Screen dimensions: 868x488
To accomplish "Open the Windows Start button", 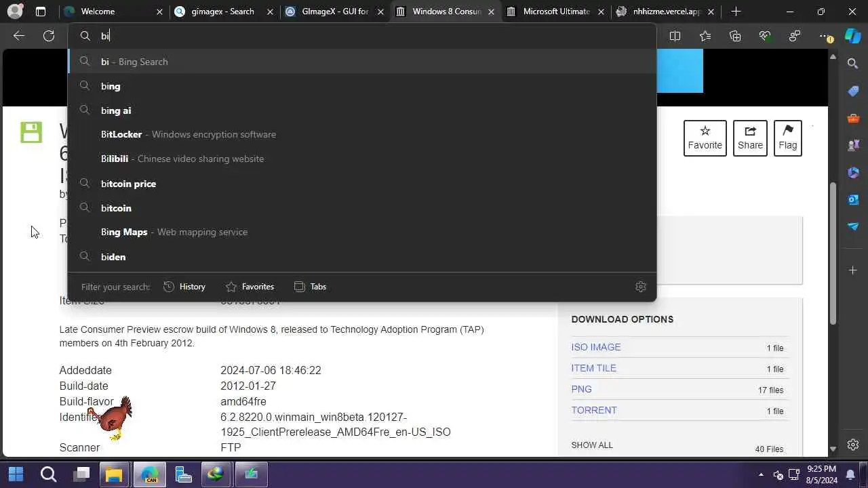I will click(x=16, y=474).
